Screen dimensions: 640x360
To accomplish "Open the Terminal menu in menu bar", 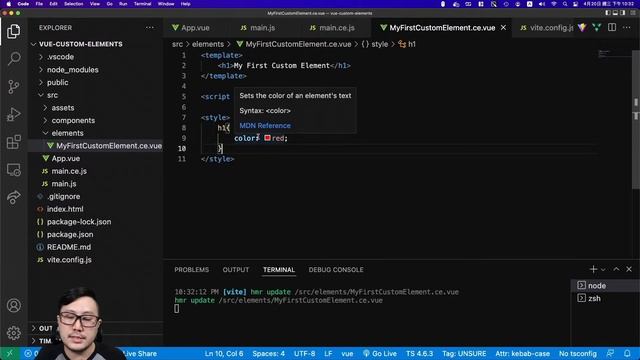I will [x=142, y=4].
